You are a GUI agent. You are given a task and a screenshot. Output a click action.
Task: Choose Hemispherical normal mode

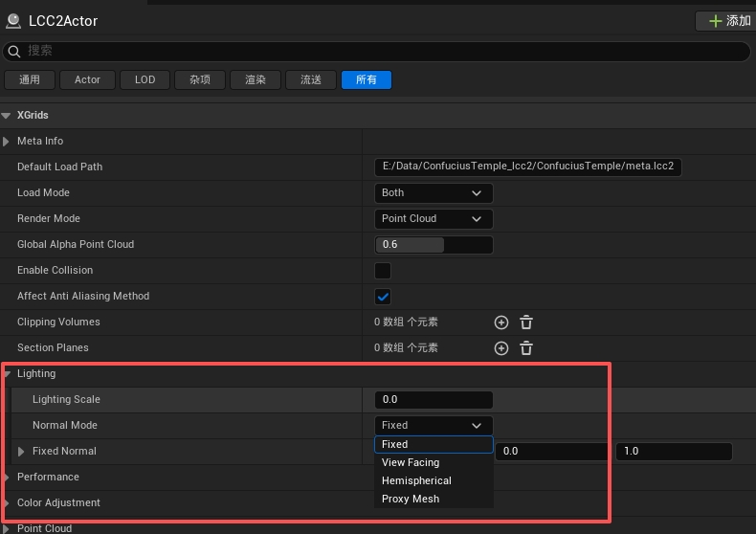pyautogui.click(x=434, y=481)
